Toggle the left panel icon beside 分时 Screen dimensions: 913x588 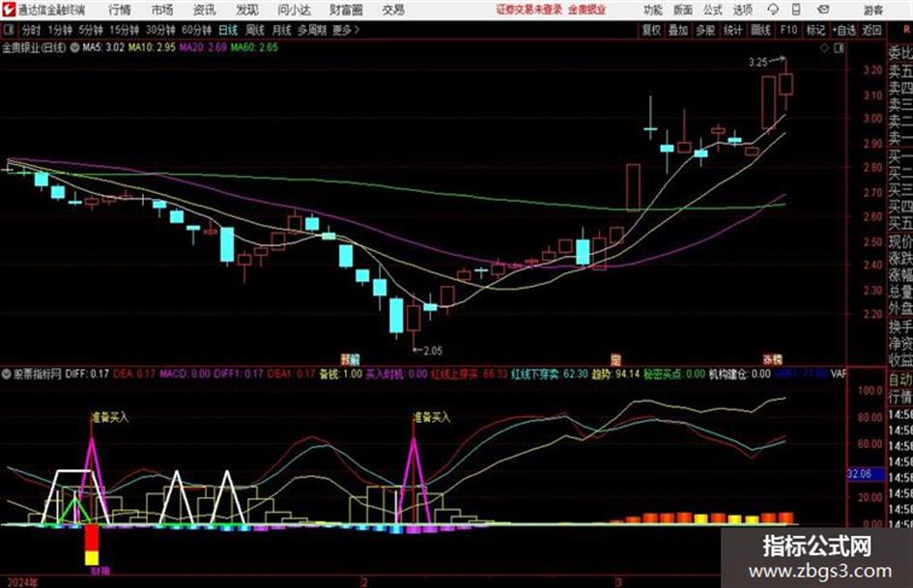[x=9, y=30]
